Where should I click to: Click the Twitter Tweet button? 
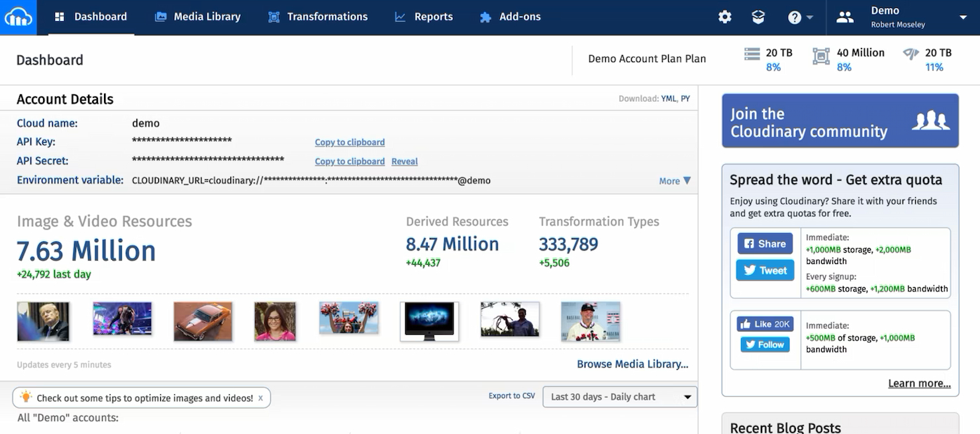point(765,270)
